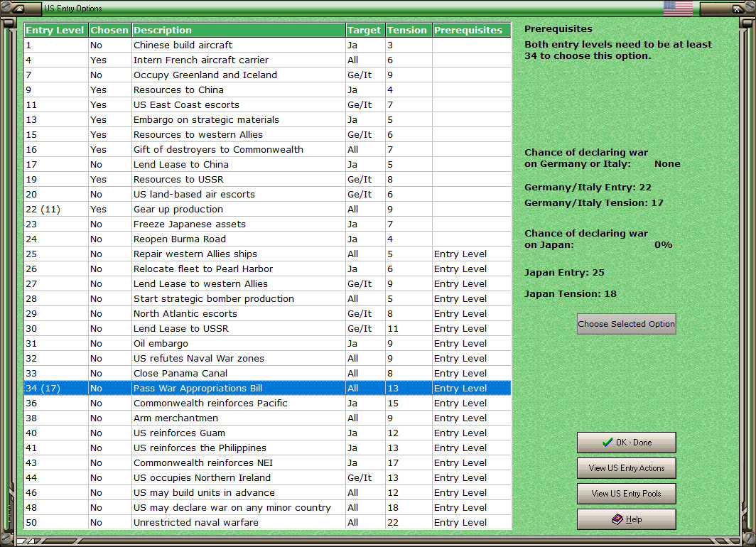The image size is (756, 547).
Task: Click the Tension column header
Action: pyautogui.click(x=409, y=30)
